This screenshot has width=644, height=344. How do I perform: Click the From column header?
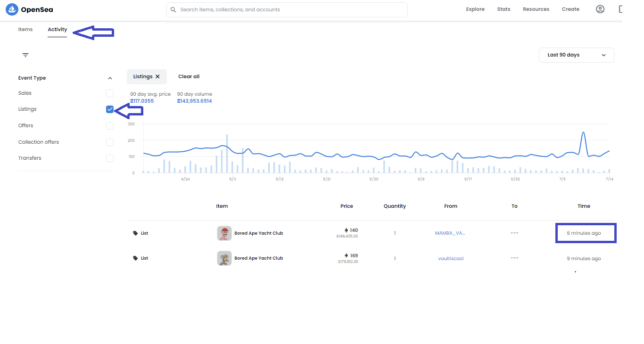coord(451,206)
